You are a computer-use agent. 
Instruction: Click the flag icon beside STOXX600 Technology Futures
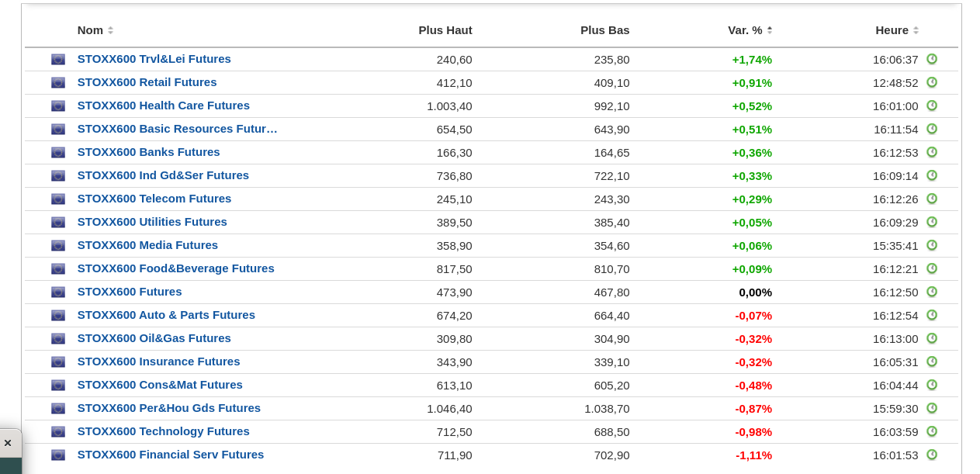[x=58, y=432]
